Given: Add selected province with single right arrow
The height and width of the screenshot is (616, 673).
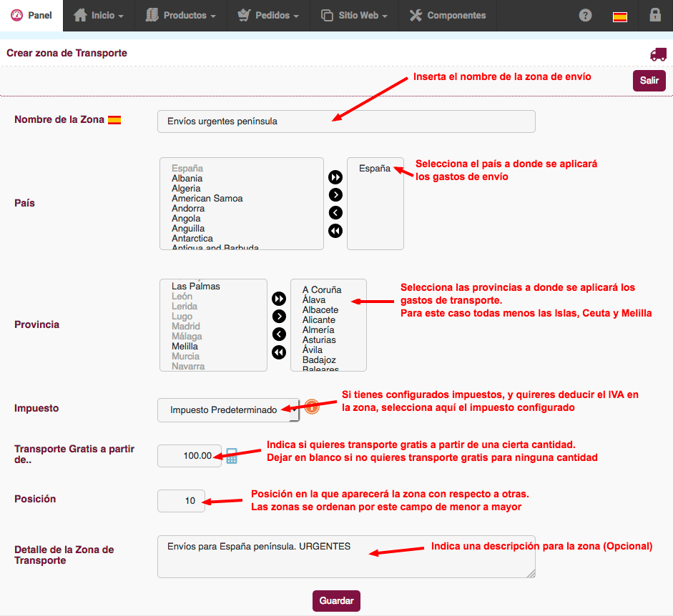Looking at the screenshot, I should (279, 317).
